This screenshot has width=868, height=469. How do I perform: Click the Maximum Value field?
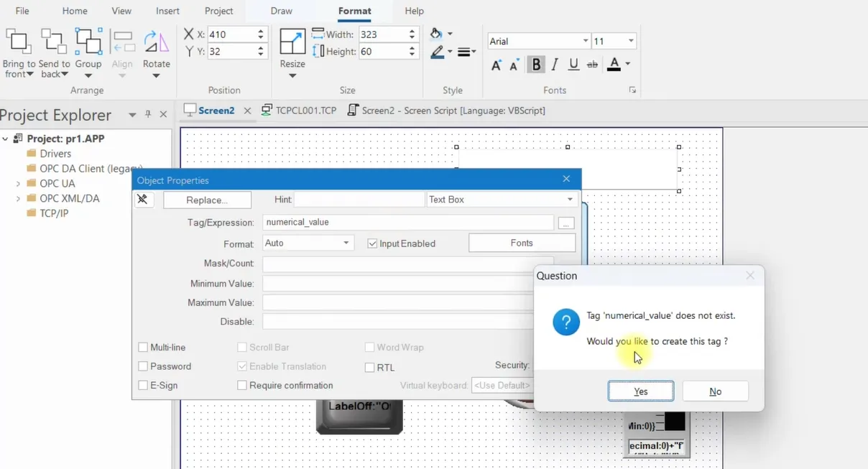[398, 302]
